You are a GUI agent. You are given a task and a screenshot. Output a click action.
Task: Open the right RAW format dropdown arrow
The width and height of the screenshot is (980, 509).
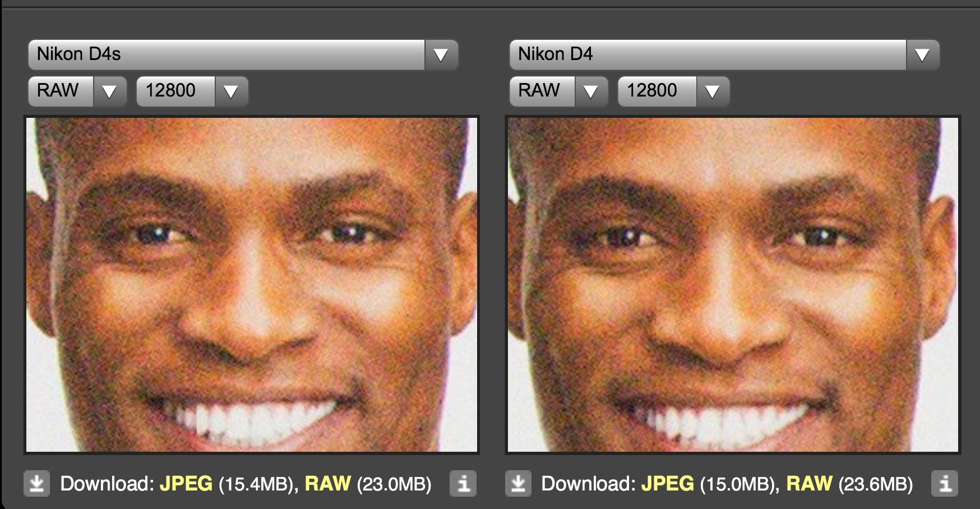pyautogui.click(x=591, y=91)
